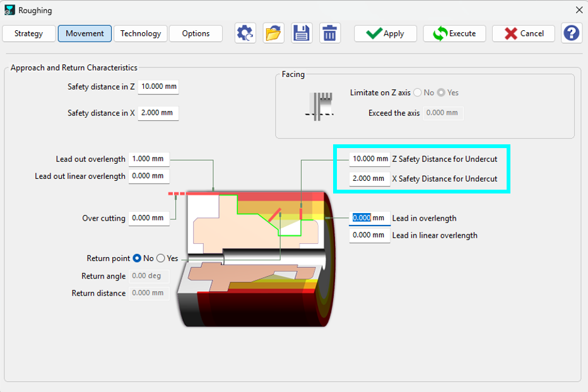
Task: Open the Technology tab
Action: (x=141, y=34)
